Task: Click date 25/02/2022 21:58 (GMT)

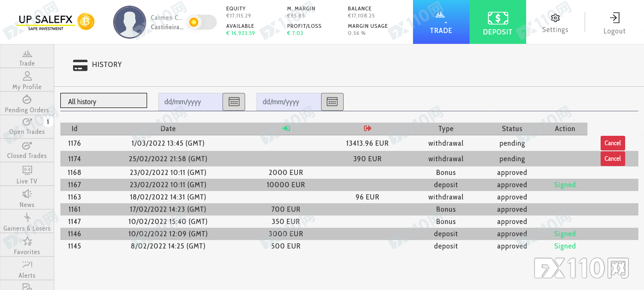Action: 168,159
